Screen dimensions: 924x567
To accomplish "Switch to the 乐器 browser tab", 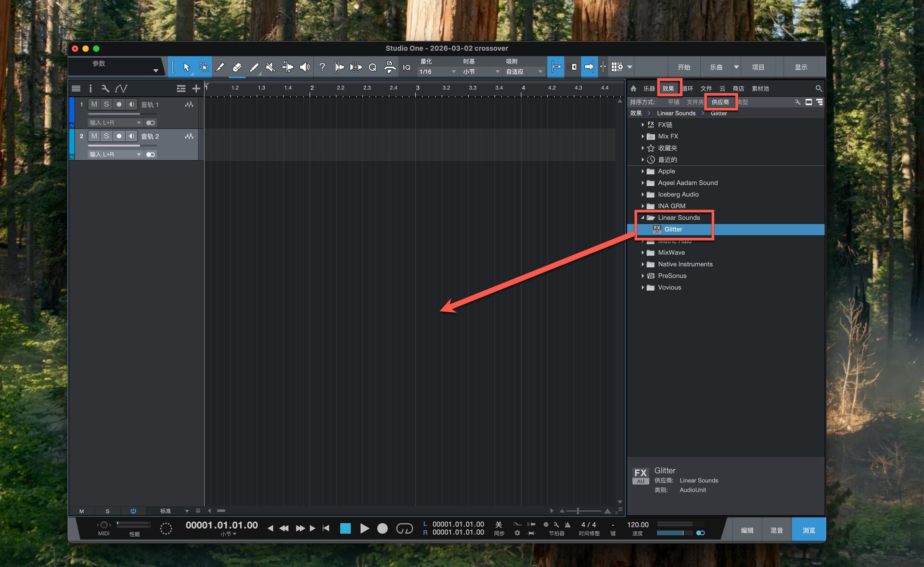I will 649,89.
